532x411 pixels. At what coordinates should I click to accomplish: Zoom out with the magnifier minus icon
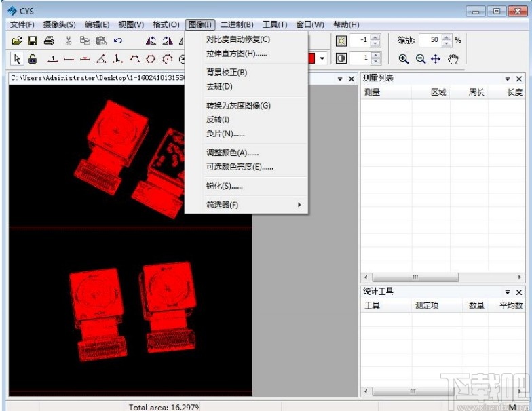[x=421, y=58]
